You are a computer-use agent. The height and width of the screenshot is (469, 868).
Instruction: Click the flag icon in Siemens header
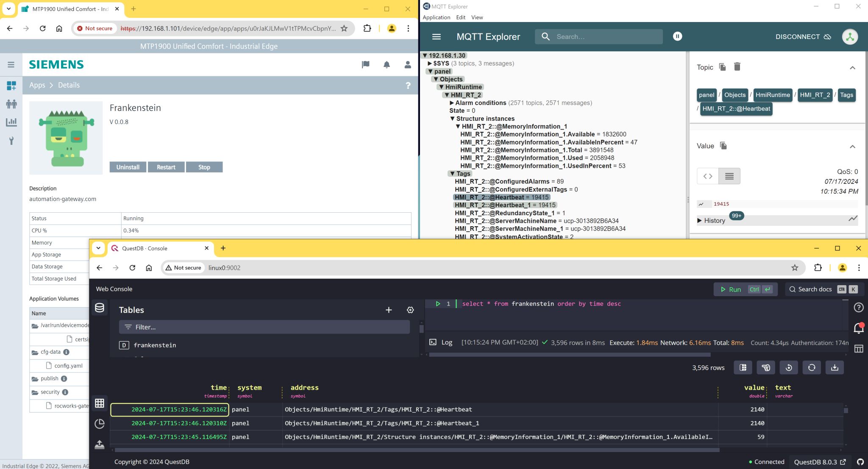click(x=365, y=64)
